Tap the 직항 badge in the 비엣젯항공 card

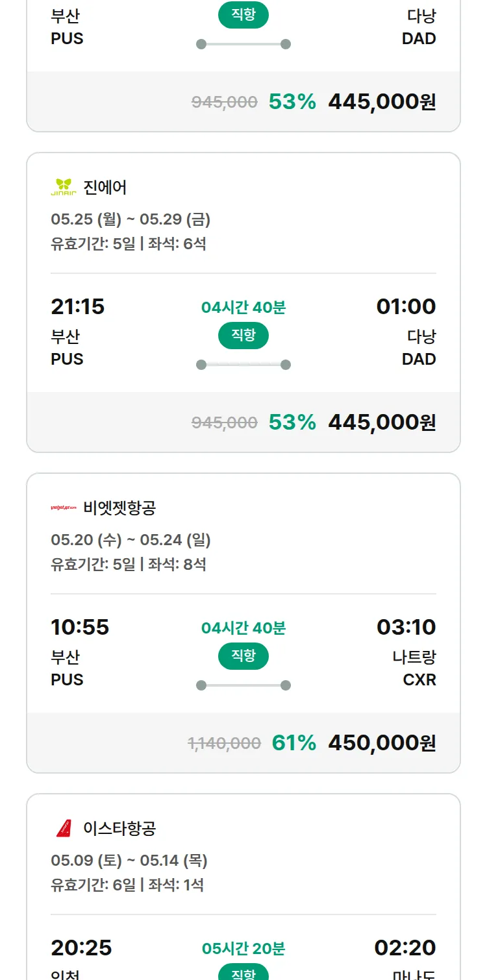pos(243,656)
